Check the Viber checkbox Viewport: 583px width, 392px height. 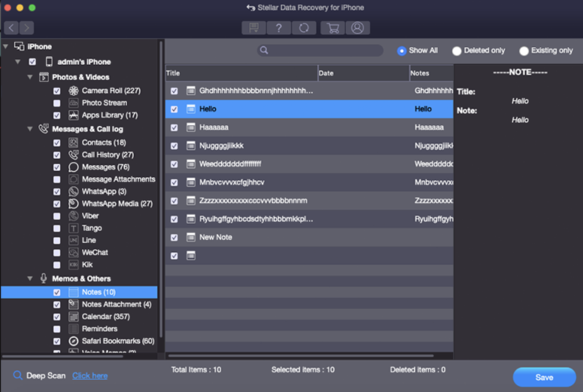(x=57, y=216)
